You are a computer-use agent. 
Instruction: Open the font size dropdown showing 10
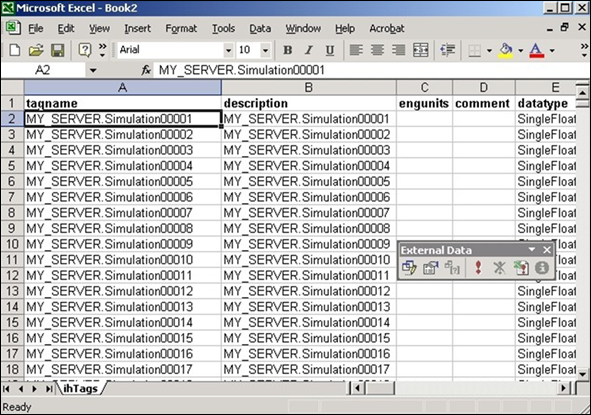(265, 50)
